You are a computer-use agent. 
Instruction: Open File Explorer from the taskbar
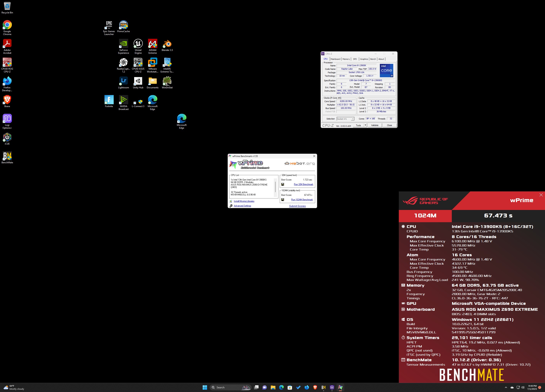273,387
